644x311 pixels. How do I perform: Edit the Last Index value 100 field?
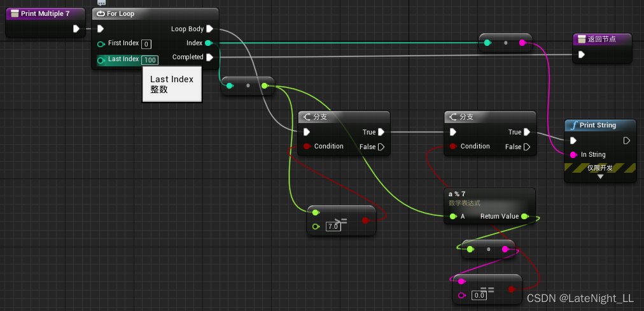150,60
